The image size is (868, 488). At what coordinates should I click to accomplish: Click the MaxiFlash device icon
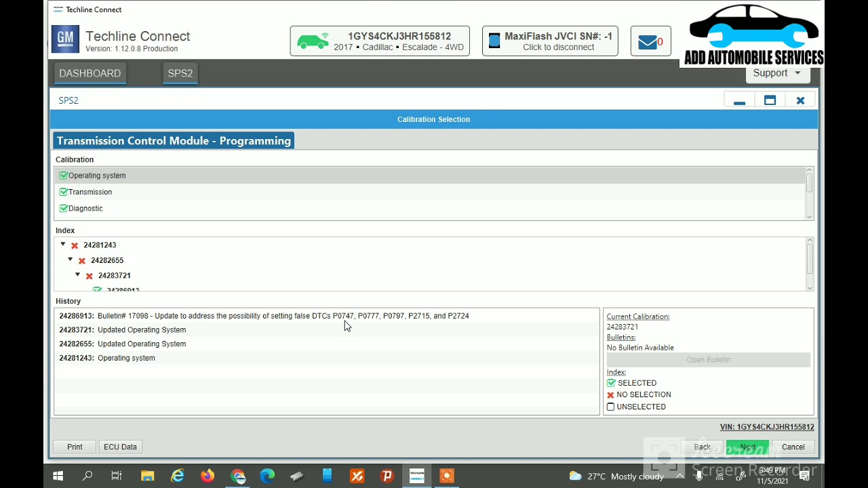[x=494, y=41]
